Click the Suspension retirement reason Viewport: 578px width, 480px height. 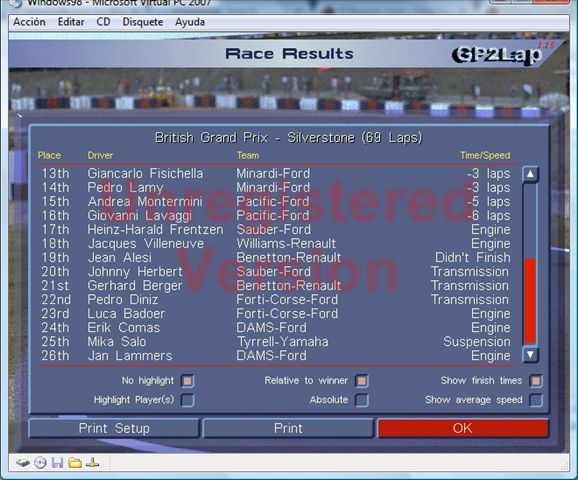point(477,342)
